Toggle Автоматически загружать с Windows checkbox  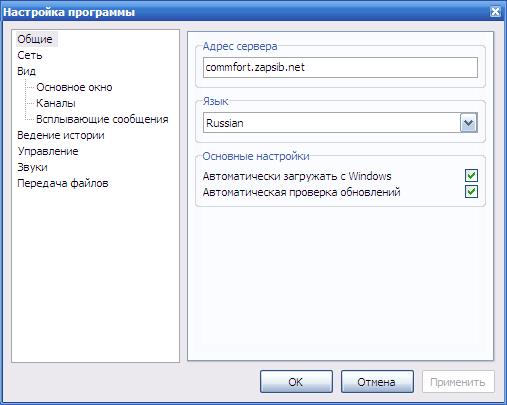471,176
